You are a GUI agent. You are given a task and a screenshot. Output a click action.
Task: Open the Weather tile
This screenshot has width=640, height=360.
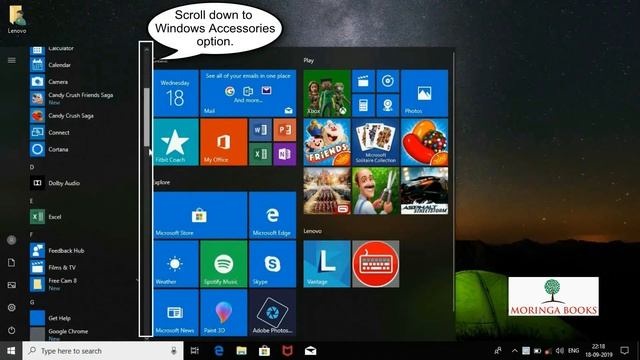(176, 264)
